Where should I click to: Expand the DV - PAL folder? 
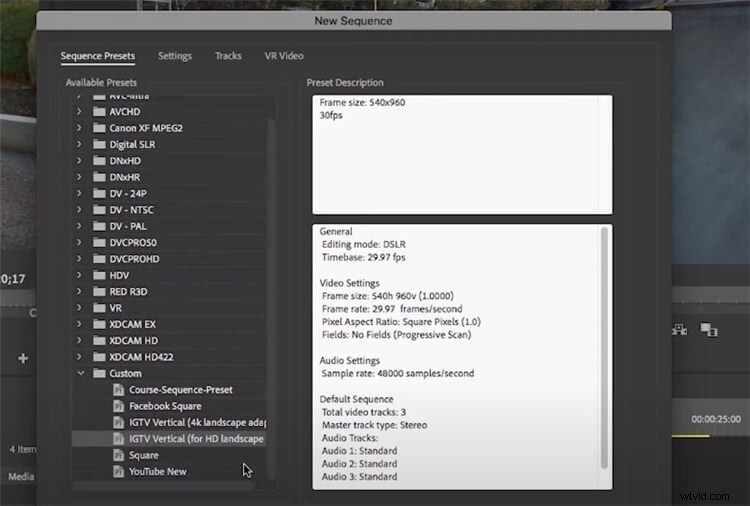[79, 226]
